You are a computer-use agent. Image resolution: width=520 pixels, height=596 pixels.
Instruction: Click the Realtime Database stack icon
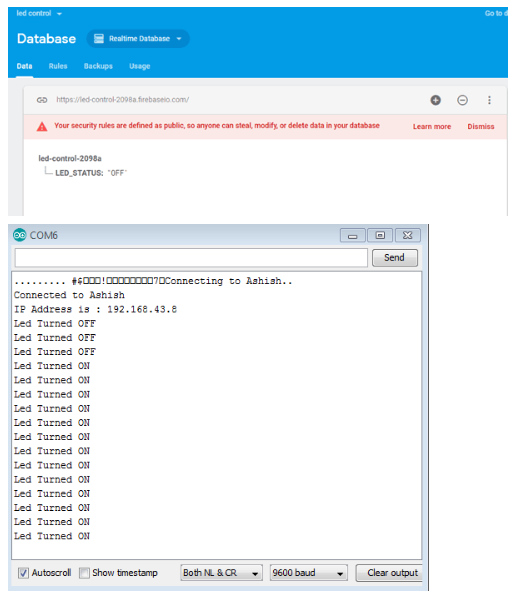pos(99,38)
